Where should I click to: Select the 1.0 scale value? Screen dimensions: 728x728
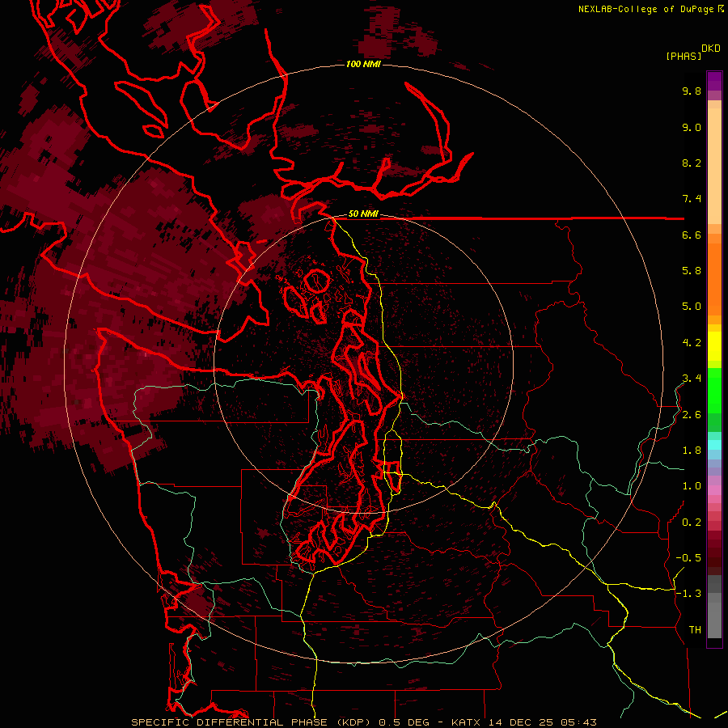coord(692,486)
